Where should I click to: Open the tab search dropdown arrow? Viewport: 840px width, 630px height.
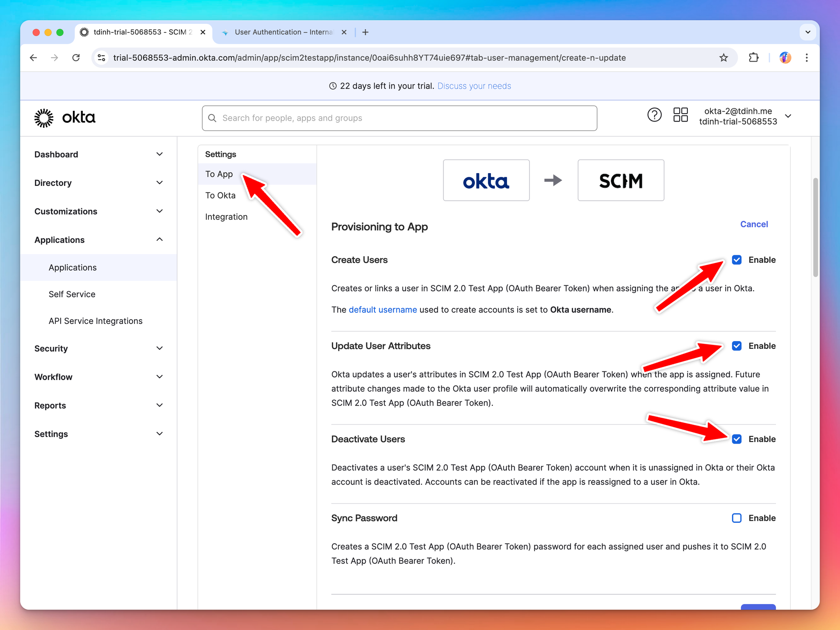808,32
